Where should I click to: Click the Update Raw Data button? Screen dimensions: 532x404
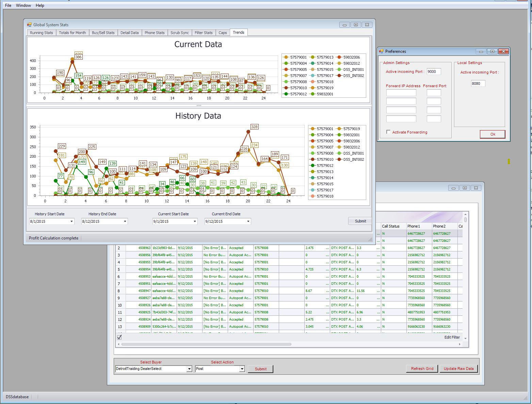click(458, 369)
